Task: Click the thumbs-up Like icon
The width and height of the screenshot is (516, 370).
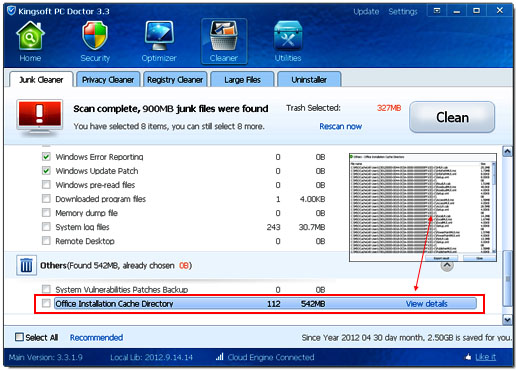Action: [x=468, y=357]
